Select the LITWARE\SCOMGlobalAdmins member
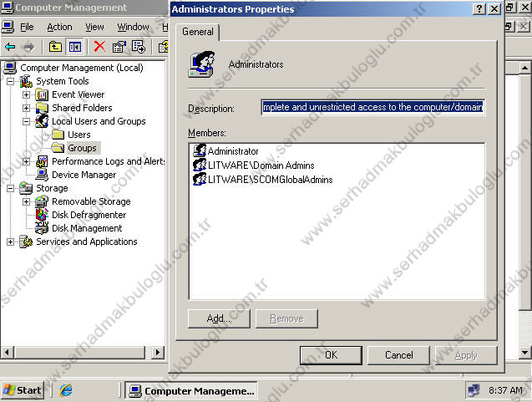The height and width of the screenshot is (402, 532). coord(263,179)
